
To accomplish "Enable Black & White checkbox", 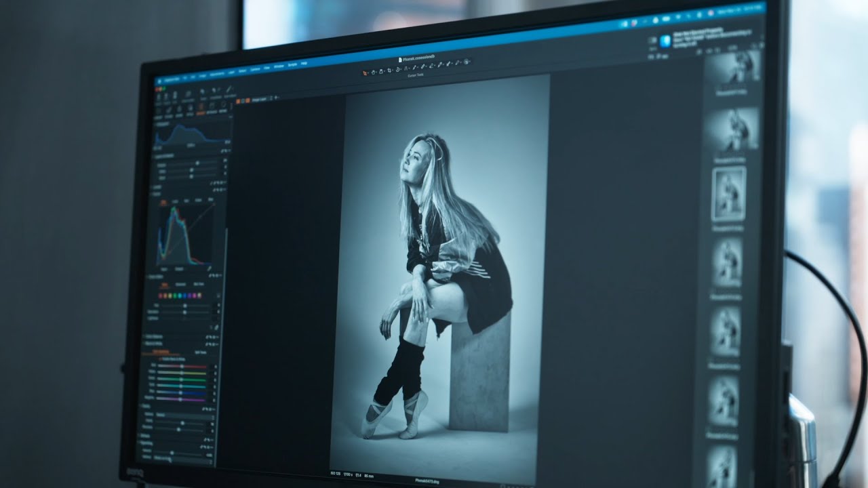I will pos(160,359).
